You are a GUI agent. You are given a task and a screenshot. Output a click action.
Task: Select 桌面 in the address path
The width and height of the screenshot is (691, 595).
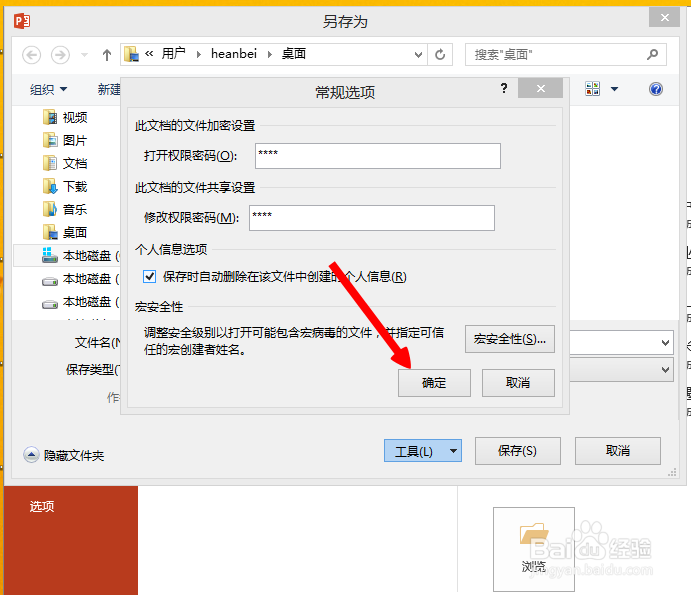(293, 54)
